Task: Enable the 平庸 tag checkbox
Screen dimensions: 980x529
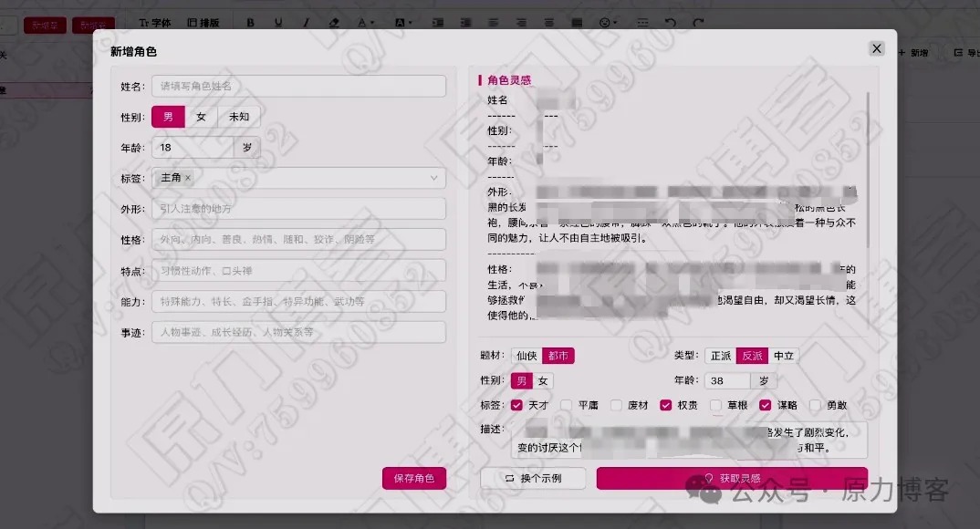Action: point(566,405)
